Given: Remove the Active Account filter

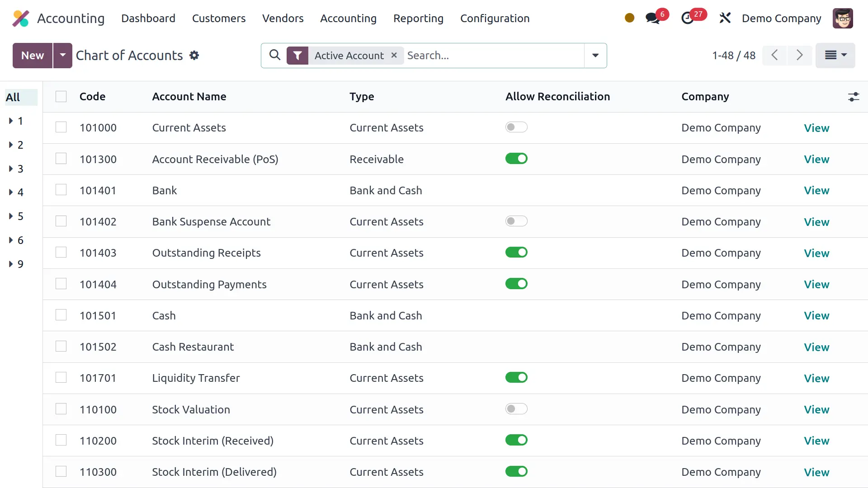Looking at the screenshot, I should click(394, 55).
